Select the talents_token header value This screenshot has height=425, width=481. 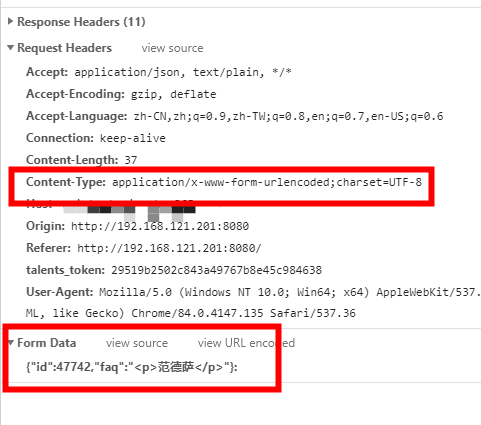(216, 270)
